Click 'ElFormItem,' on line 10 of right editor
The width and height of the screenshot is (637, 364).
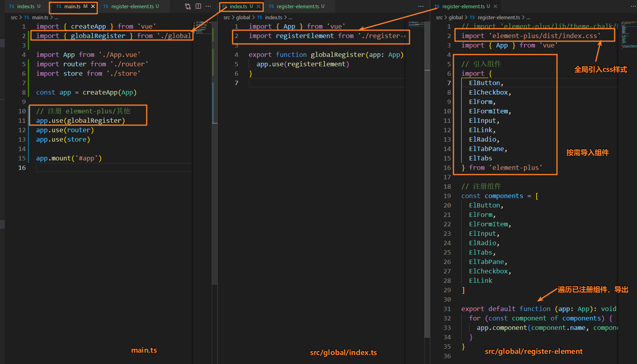point(490,111)
